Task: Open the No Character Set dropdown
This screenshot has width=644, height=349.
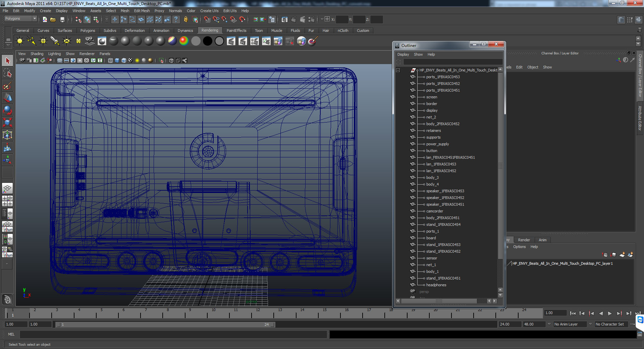Action: tap(612, 324)
